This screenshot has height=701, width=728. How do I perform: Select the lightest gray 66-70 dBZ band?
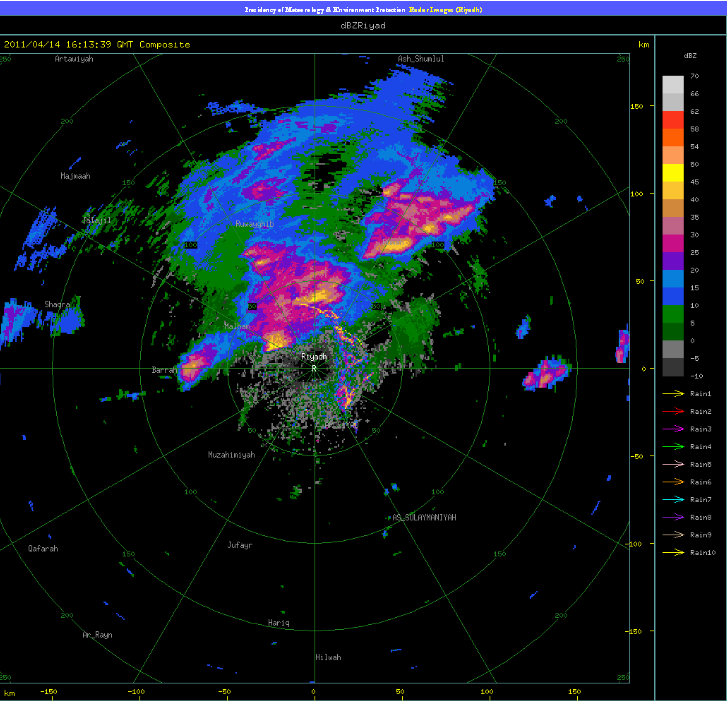(x=673, y=84)
